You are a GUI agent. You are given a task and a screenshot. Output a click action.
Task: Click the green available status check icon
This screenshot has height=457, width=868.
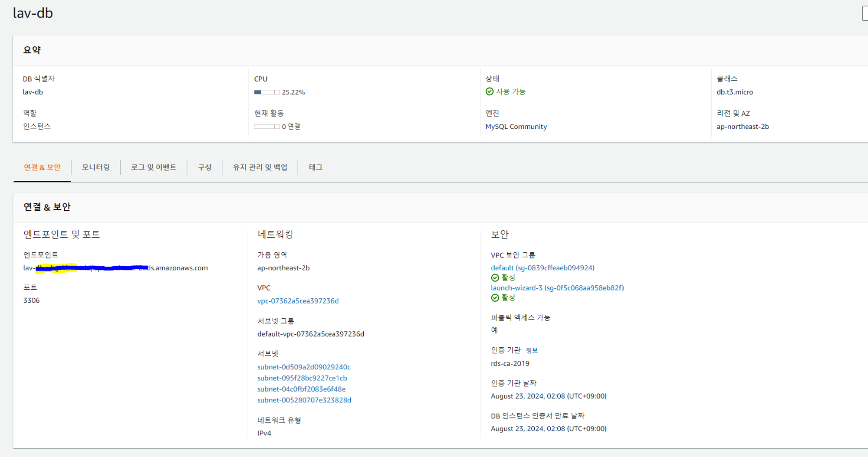[490, 91]
